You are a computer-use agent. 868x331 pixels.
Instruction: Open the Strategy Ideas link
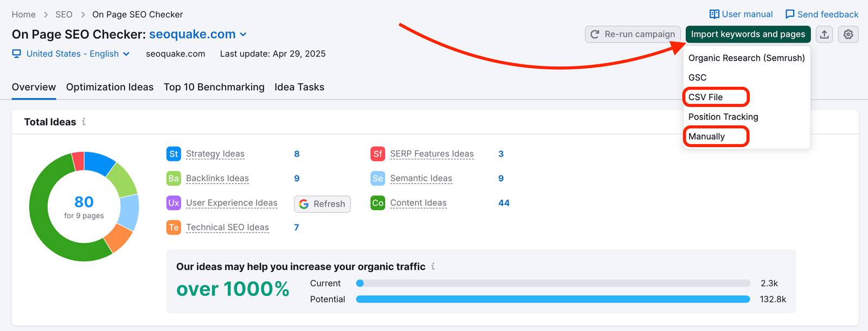point(215,154)
